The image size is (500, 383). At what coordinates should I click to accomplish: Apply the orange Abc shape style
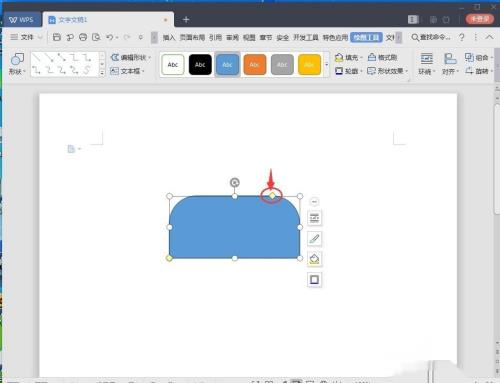coord(255,64)
